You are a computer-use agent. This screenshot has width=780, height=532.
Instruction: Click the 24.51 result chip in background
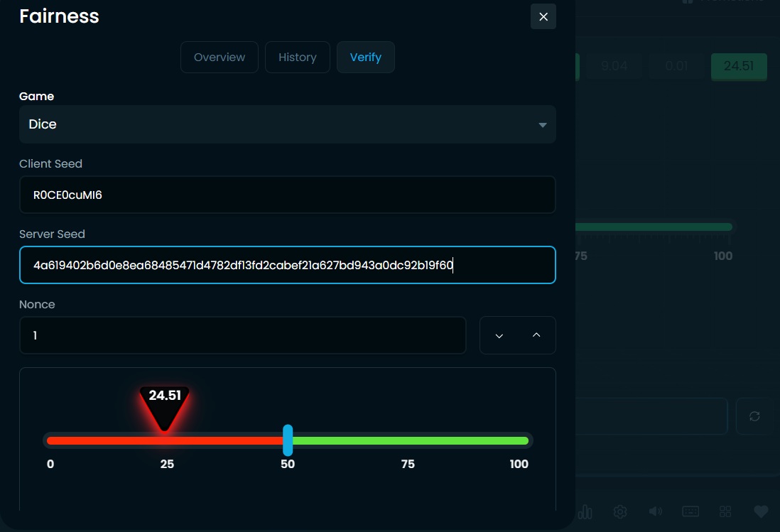[x=739, y=66]
